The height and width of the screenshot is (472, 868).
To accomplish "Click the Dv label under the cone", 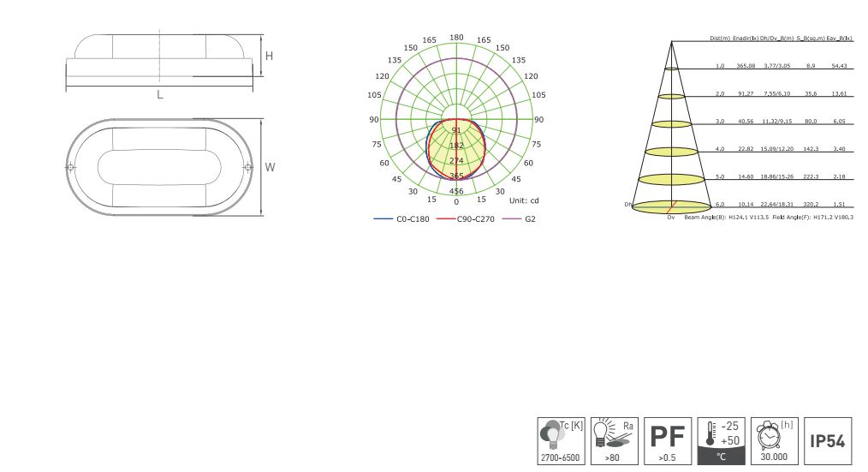I will coord(671,218).
